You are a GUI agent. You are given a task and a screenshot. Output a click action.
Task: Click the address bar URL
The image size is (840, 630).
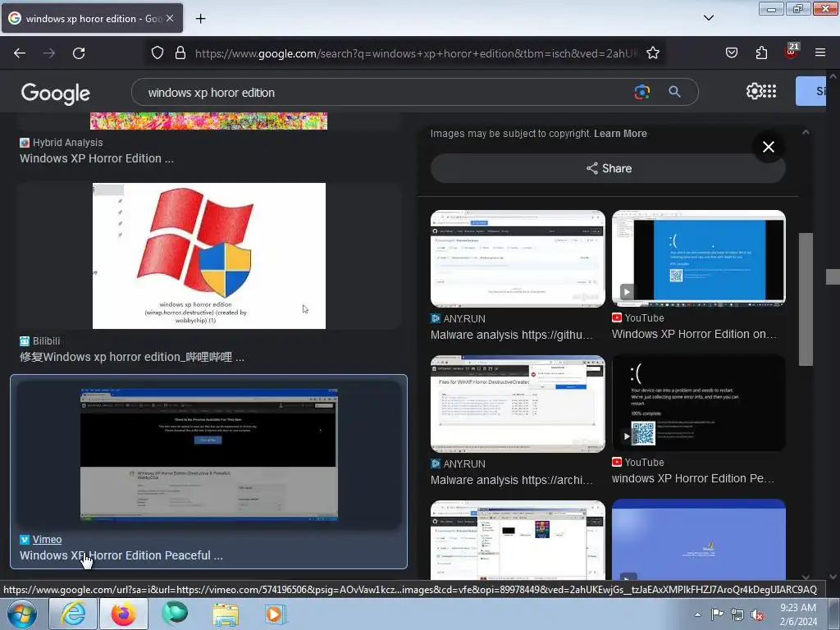coord(416,53)
